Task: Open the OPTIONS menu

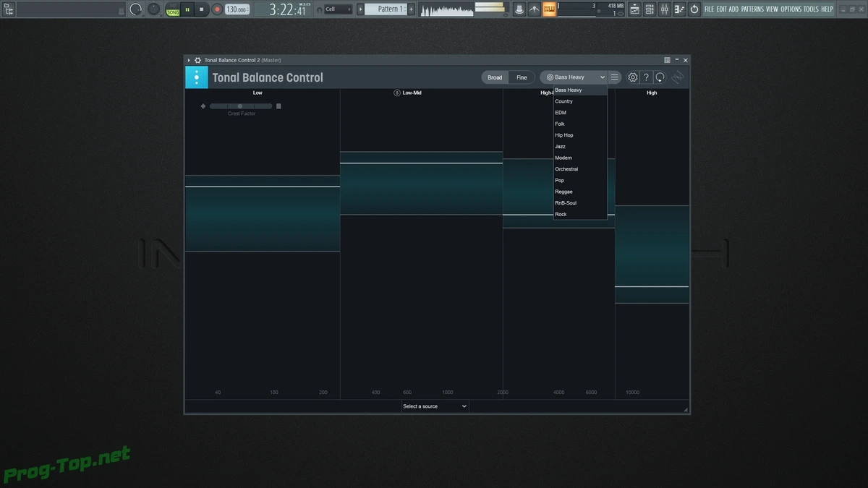Action: click(791, 9)
